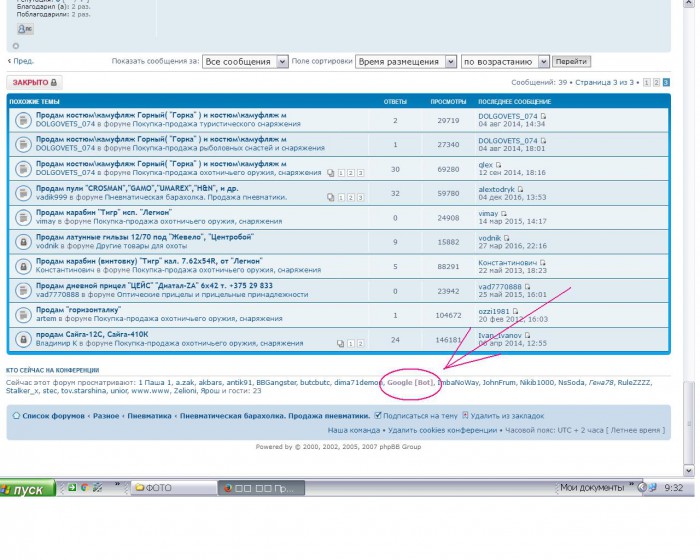Open 'Список форумов' breadcrumb link
Screen dimensions: 700x560
[53, 415]
